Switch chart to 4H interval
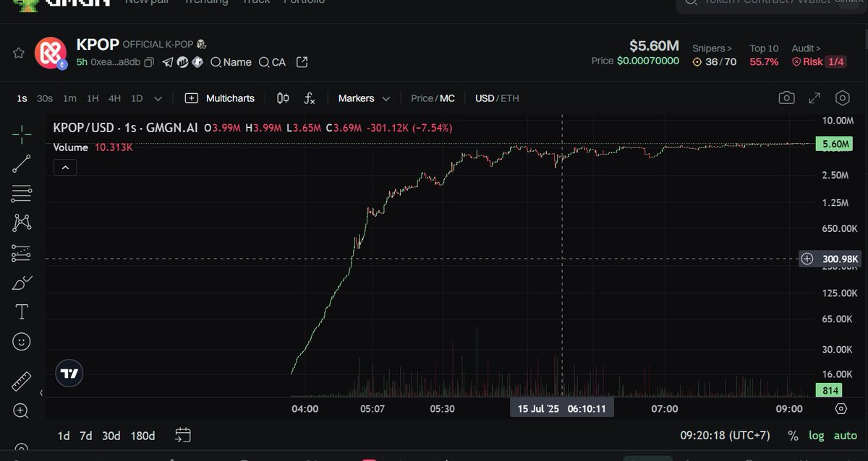The image size is (868, 461). tap(114, 98)
